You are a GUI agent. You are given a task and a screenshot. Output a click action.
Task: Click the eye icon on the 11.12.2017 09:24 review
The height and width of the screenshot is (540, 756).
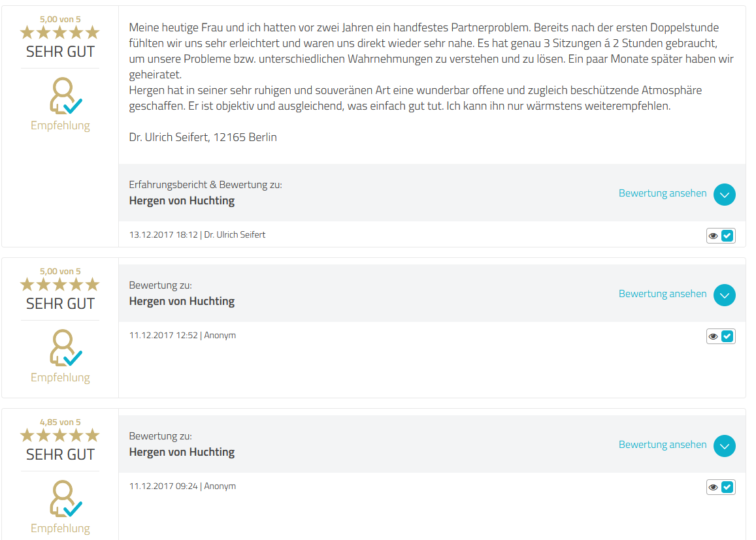click(x=714, y=487)
